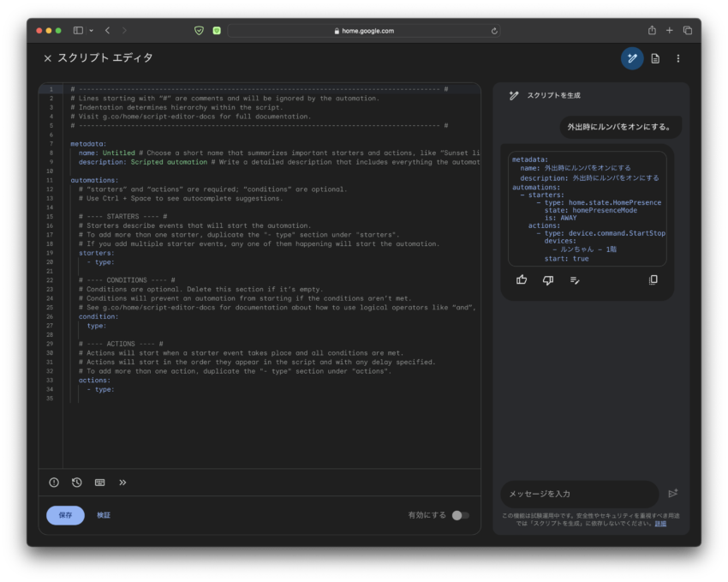Open the 詳細 details link

[660, 523]
